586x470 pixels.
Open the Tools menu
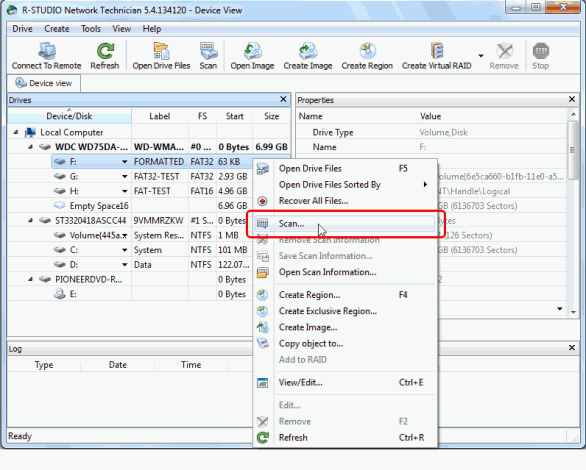(91, 29)
